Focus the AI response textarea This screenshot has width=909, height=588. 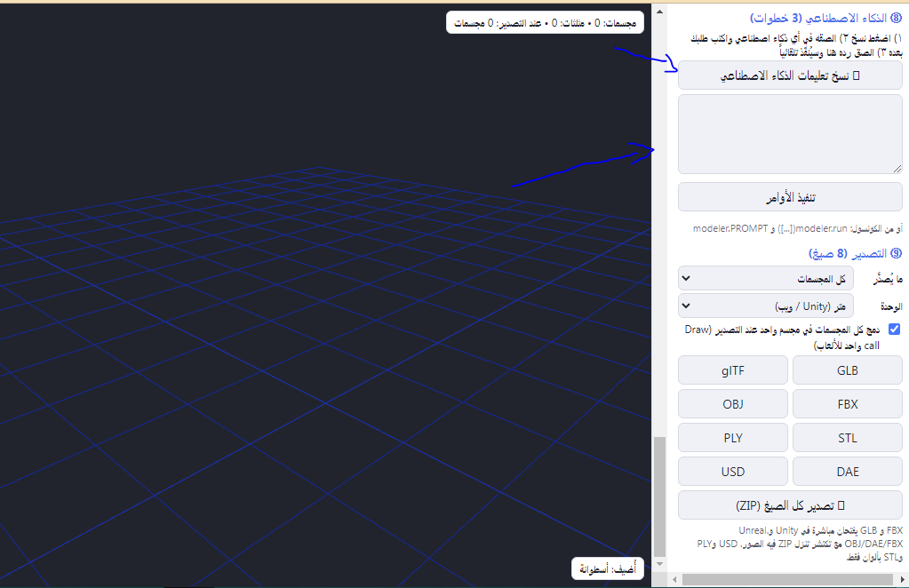point(790,134)
